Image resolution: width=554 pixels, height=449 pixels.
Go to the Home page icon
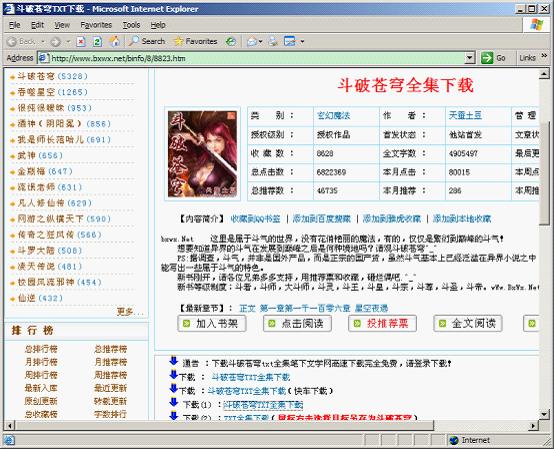114,41
